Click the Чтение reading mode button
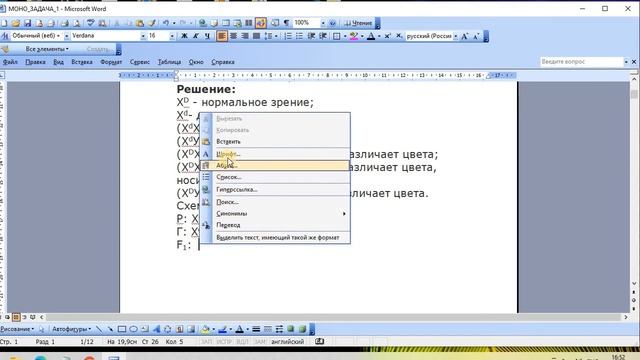Viewport: 640px width, 360px height. tap(358, 23)
